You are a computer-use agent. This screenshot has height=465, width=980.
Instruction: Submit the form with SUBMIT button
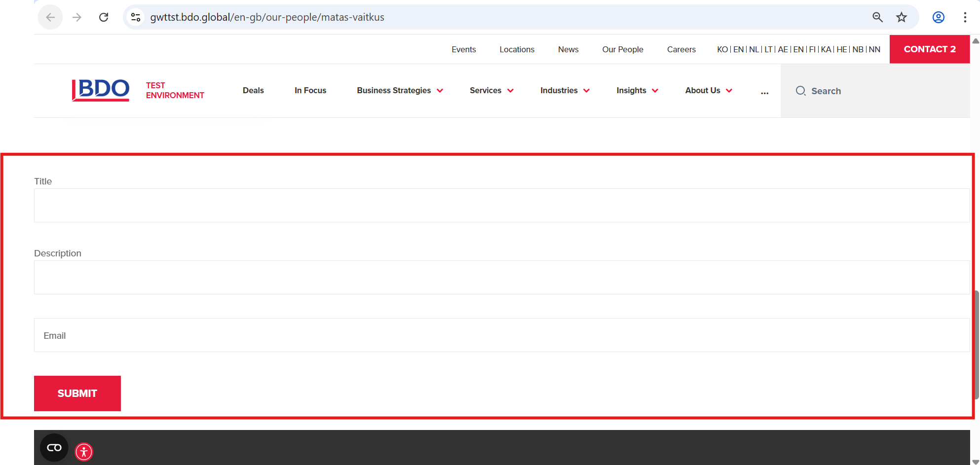point(77,393)
